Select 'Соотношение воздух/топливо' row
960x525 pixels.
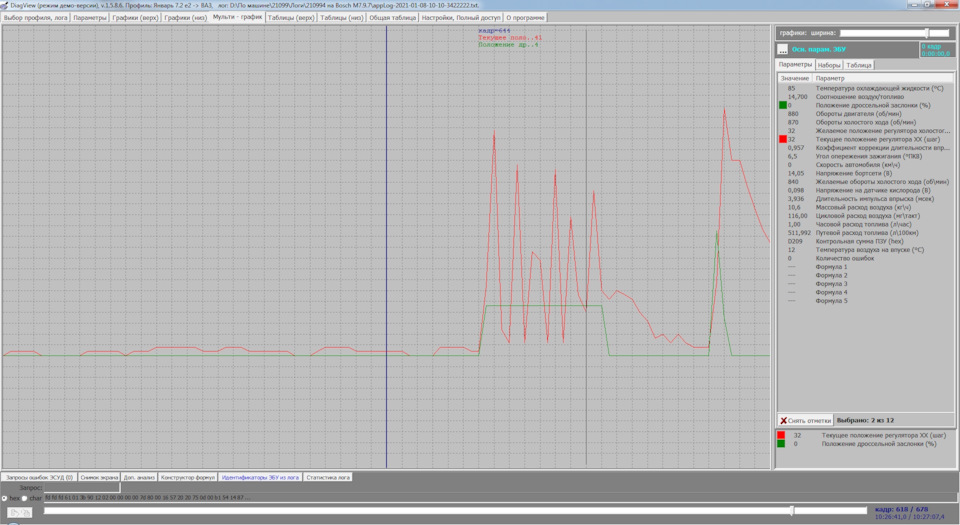(866, 97)
